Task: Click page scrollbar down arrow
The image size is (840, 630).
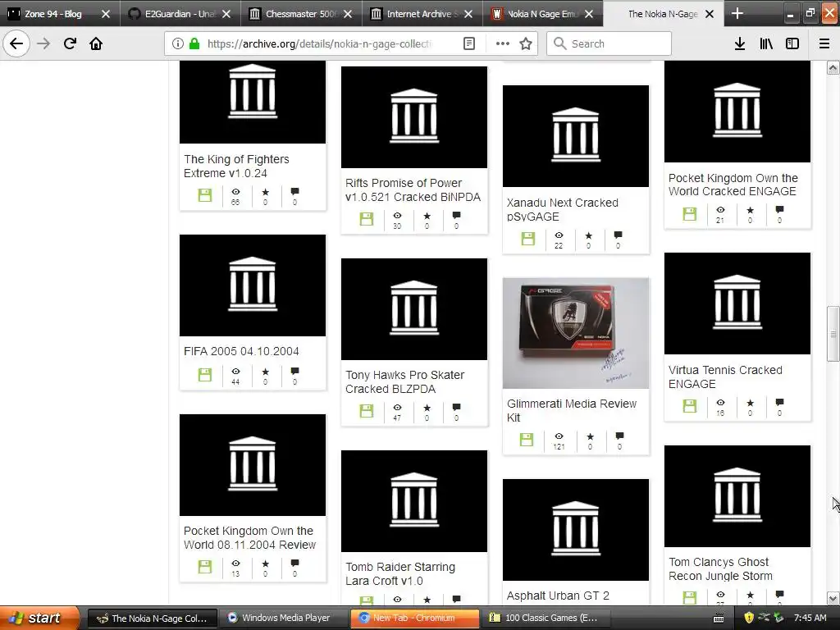Action: pos(833,598)
